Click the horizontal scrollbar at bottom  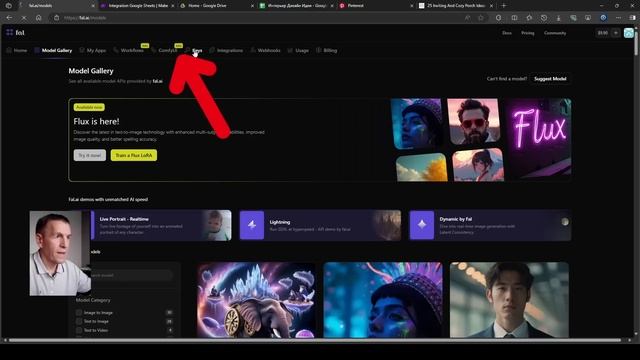coord(314,340)
